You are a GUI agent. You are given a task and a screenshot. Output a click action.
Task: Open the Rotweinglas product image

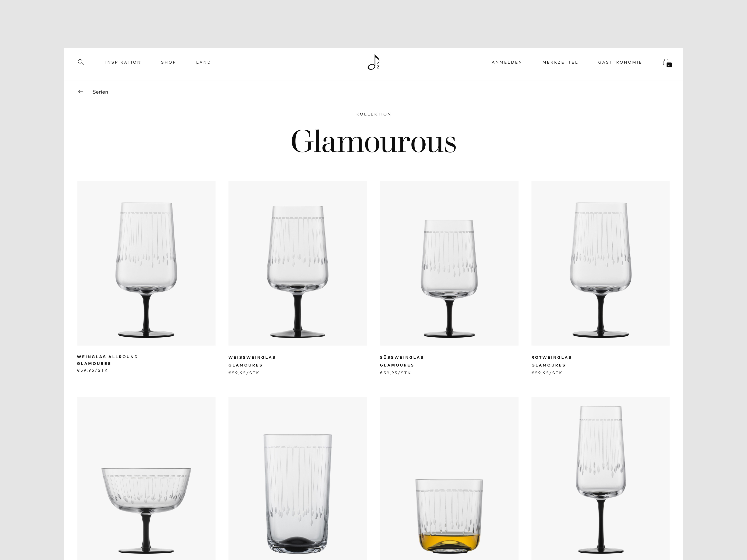tap(600, 263)
